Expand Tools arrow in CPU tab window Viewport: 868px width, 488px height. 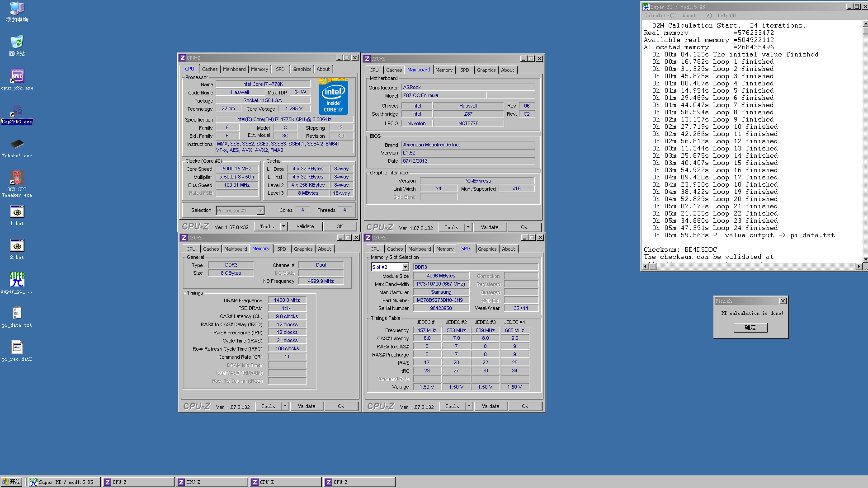point(283,226)
